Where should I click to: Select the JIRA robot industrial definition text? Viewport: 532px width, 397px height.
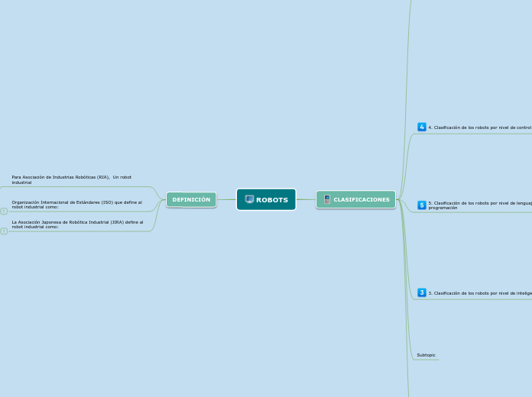click(x=77, y=224)
